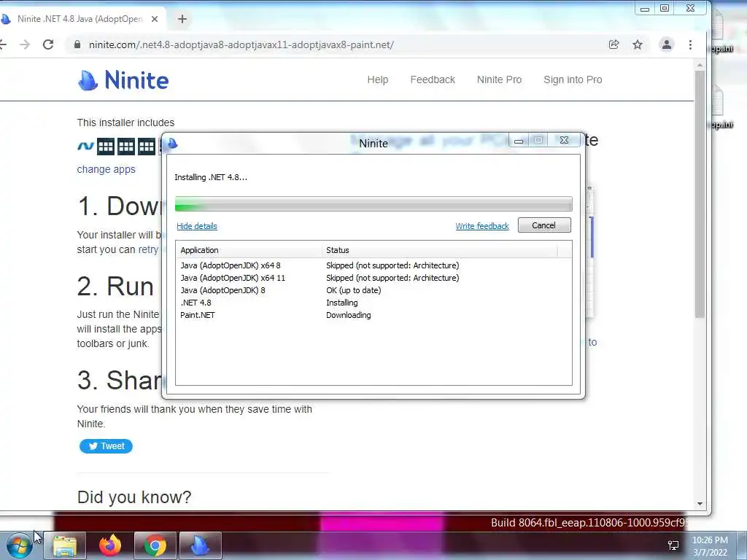Click the .NET app icon under installer includes

pos(85,146)
